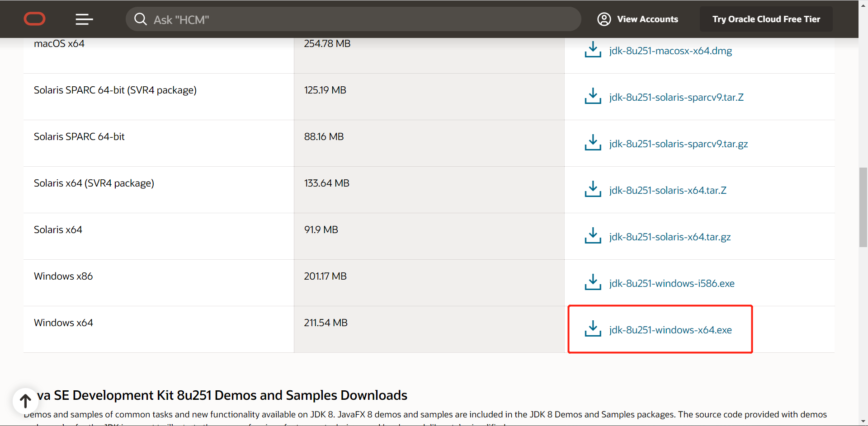Click Try Oracle Cloud Free Tier button
Image resolution: width=868 pixels, height=426 pixels.
766,19
